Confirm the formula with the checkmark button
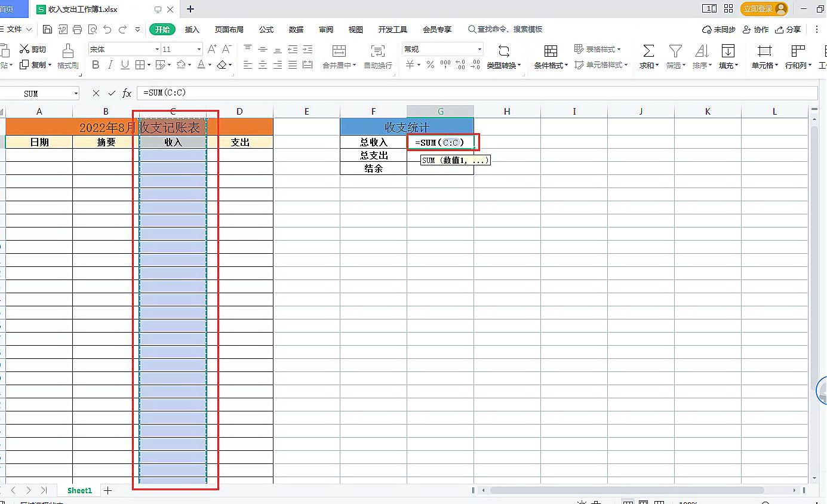Screen dimensions: 827x504 [x=112, y=93]
